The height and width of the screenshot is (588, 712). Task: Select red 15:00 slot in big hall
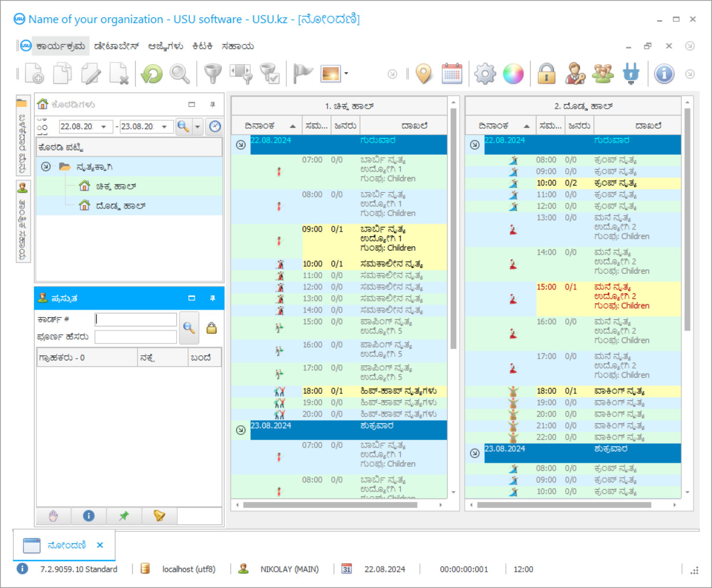click(x=608, y=299)
